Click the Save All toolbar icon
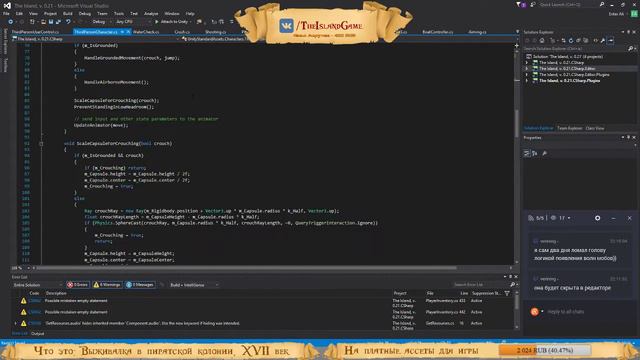Image resolution: width=640 pixels, height=360 pixels. pos(58,22)
